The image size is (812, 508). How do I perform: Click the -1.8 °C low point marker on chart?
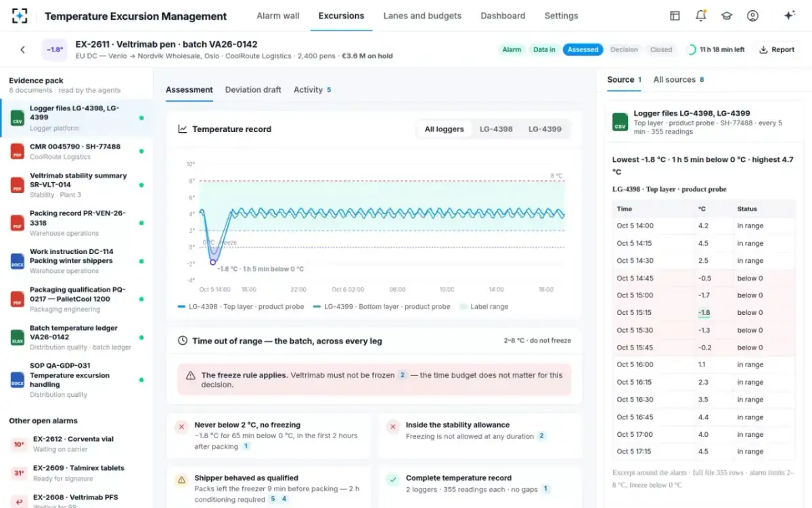pos(213,261)
